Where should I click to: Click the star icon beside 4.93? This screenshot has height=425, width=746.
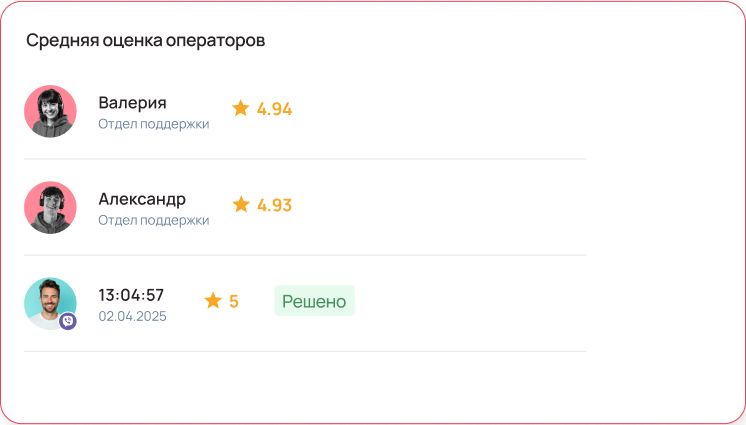click(x=240, y=204)
